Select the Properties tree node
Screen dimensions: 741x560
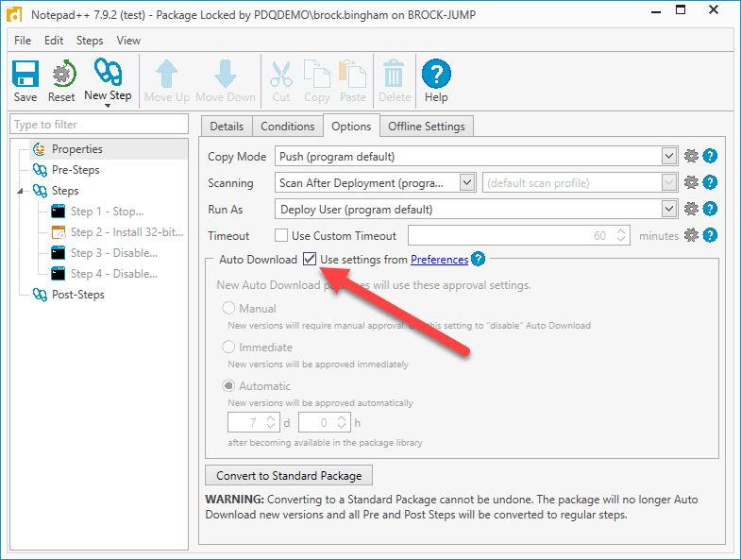click(77, 149)
